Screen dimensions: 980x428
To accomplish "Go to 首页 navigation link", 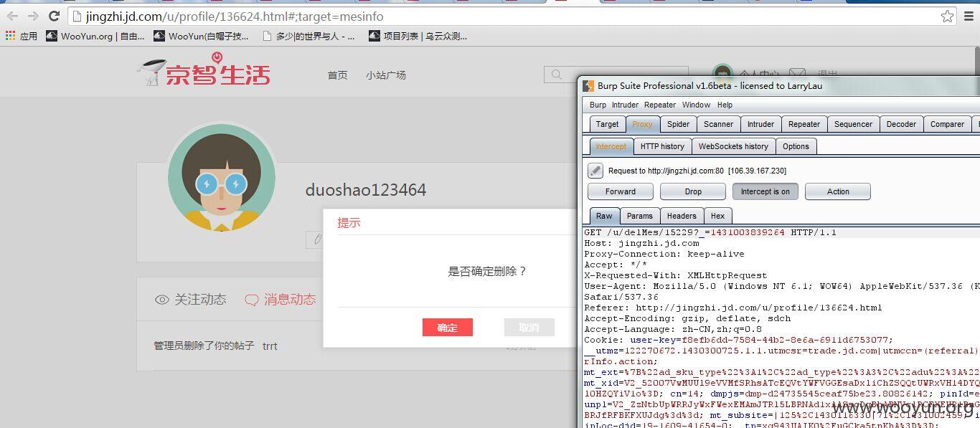I will (x=337, y=75).
